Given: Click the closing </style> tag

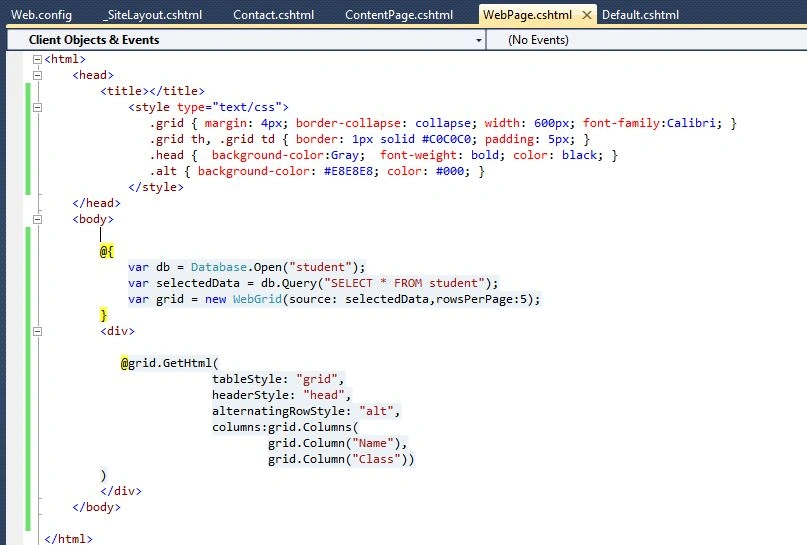Looking at the screenshot, I should coord(156,187).
